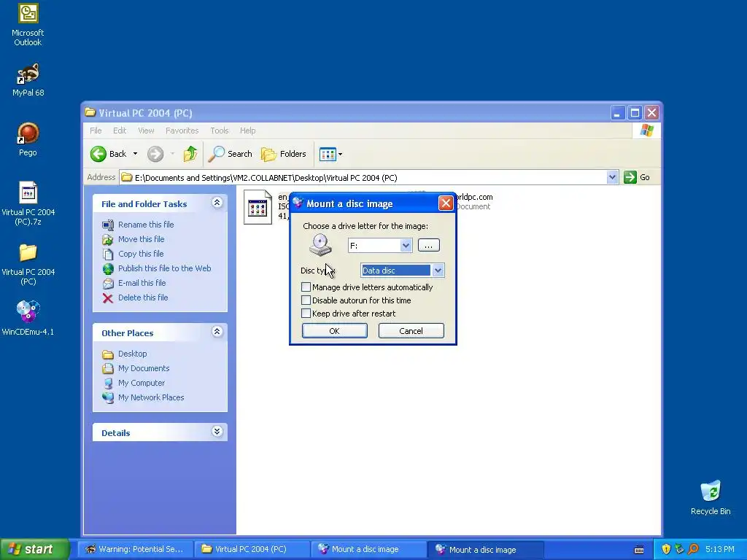Click Copy this file

point(141,254)
